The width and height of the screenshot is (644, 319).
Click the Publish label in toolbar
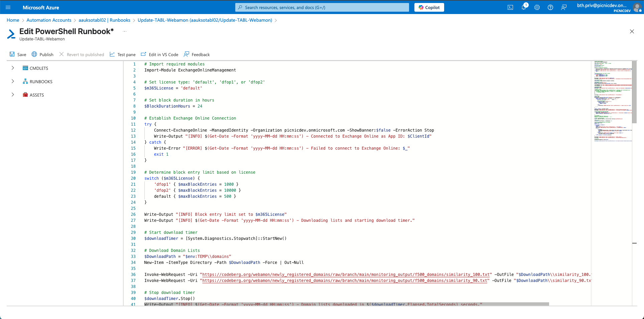(46, 54)
